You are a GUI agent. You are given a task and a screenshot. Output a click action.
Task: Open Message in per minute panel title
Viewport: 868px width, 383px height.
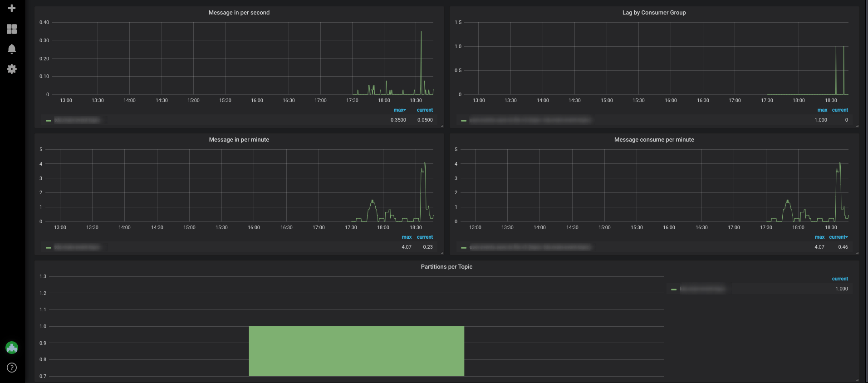pyautogui.click(x=239, y=140)
